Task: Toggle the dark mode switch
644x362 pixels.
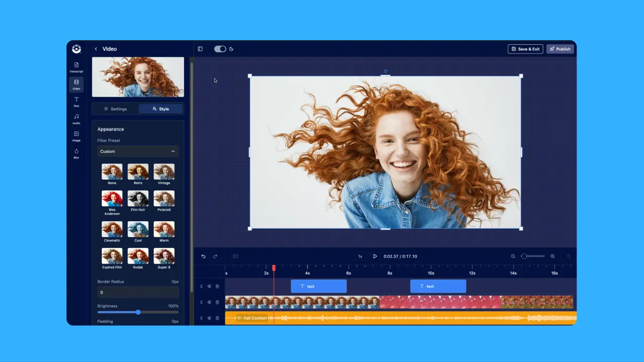Action: pos(220,49)
